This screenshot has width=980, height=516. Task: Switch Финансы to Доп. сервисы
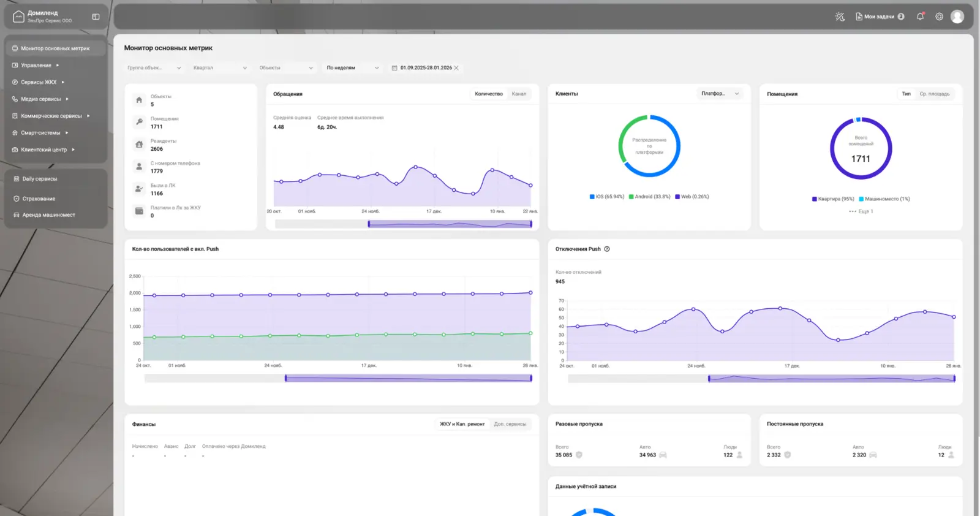tap(510, 424)
